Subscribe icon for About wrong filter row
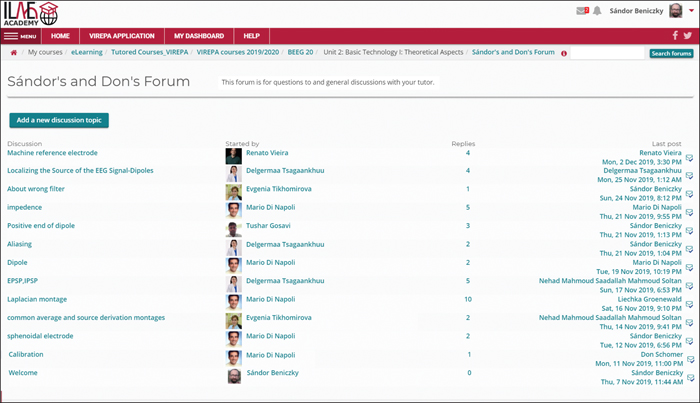 689,194
